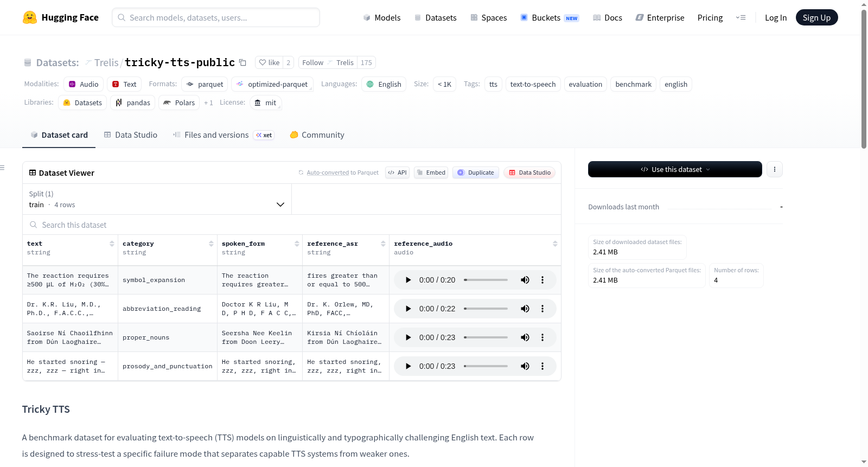Open audio options for symbol_expansion row

click(542, 280)
